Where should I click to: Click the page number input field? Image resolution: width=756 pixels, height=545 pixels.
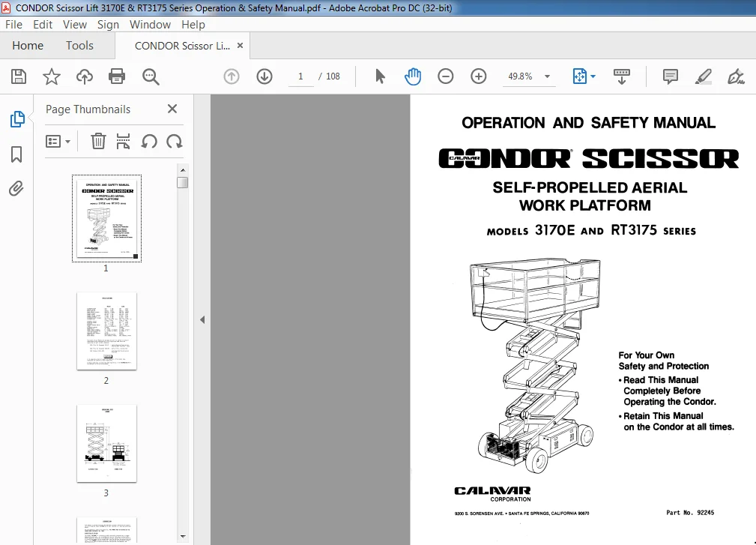(300, 76)
